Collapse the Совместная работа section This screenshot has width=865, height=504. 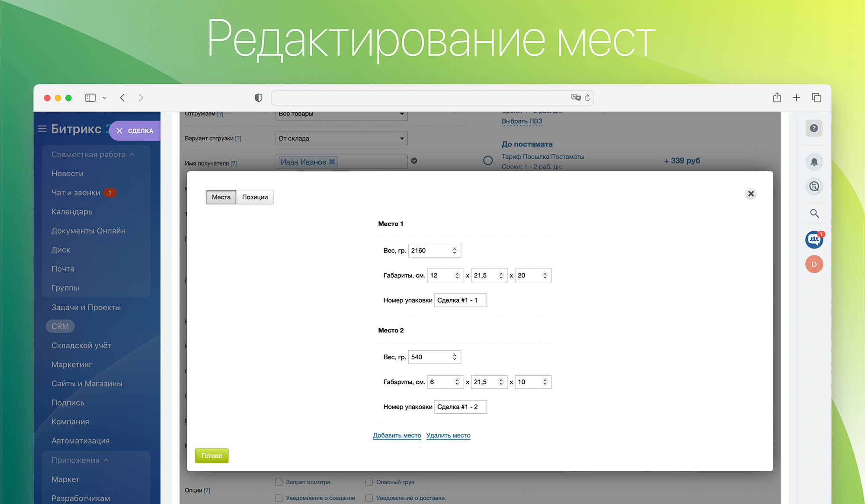click(x=132, y=155)
